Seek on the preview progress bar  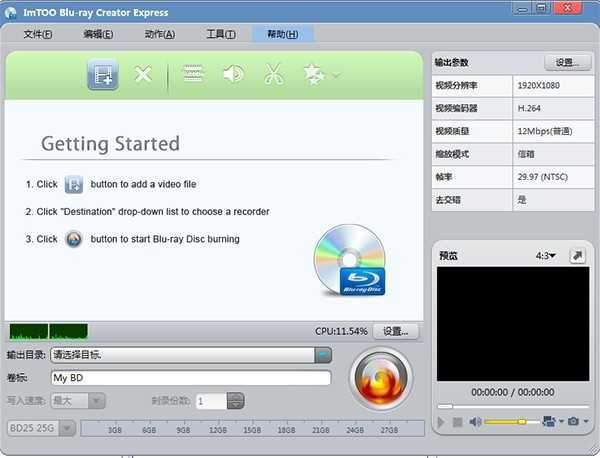(x=513, y=406)
